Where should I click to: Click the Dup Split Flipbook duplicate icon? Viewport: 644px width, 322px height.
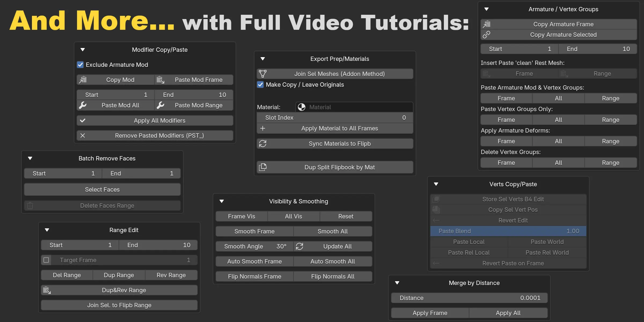point(263,167)
